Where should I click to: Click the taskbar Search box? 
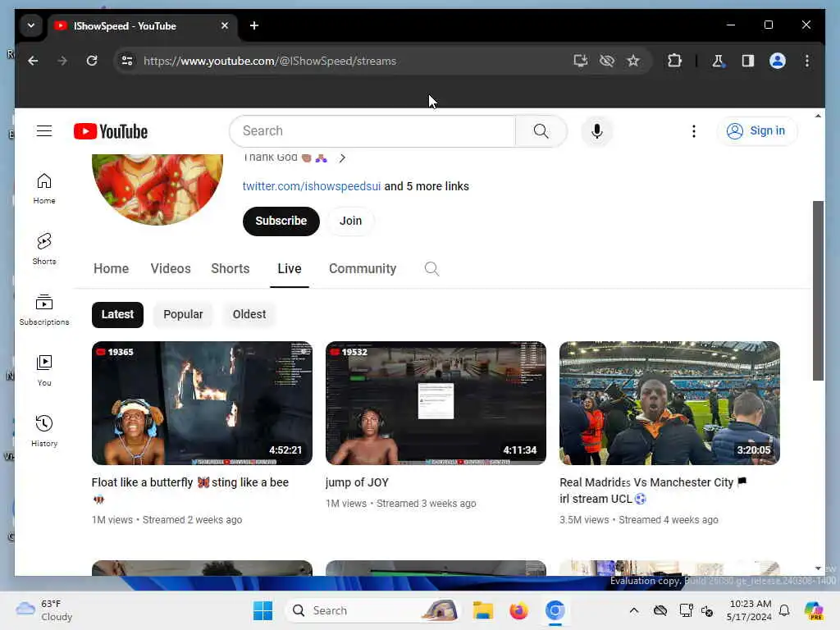[x=373, y=610]
